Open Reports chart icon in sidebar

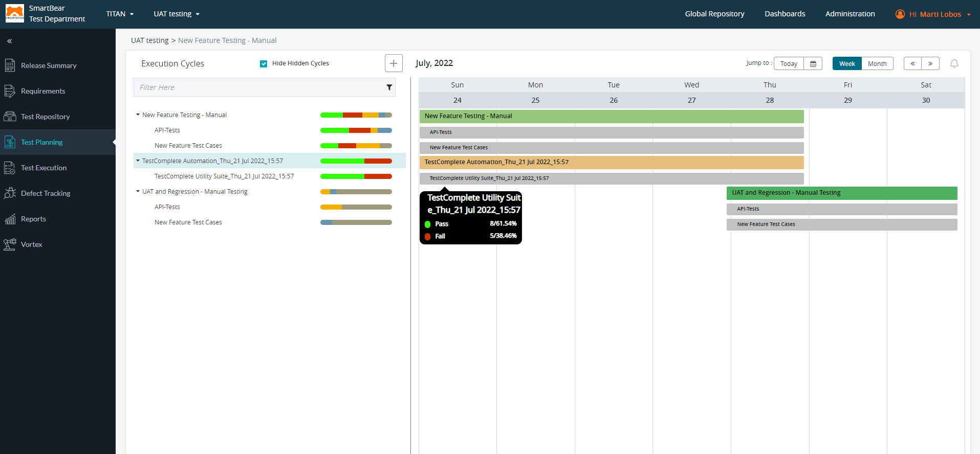10,219
